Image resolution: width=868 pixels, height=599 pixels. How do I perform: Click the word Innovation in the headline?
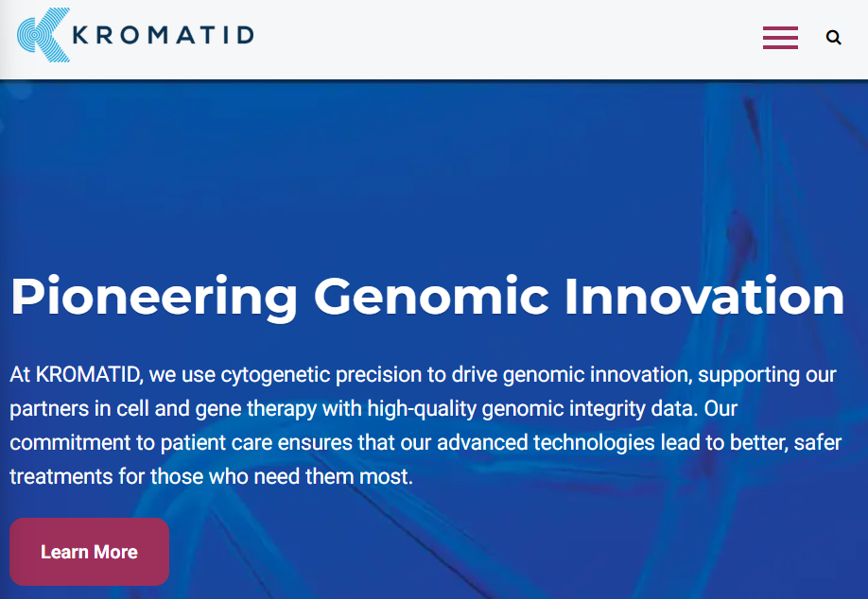tap(703, 296)
